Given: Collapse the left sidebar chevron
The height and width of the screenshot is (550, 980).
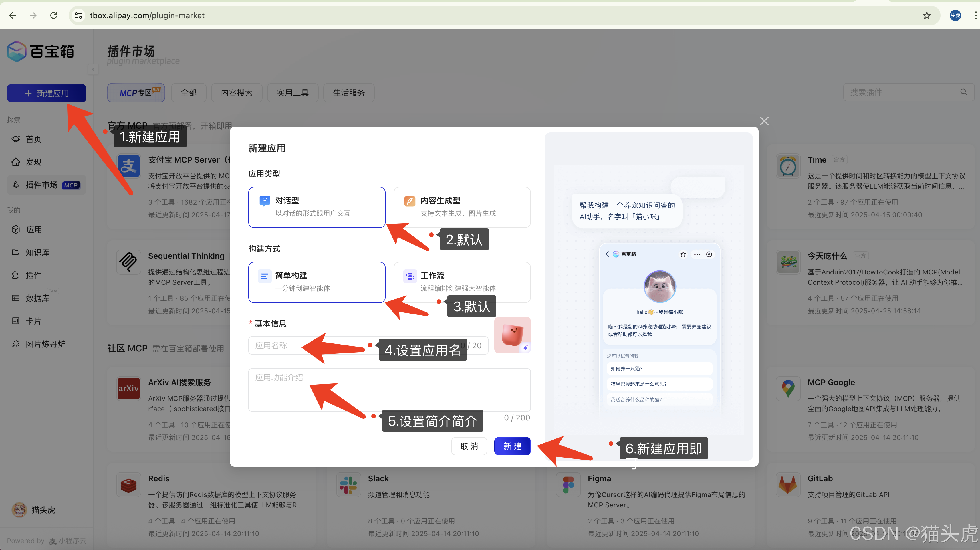Looking at the screenshot, I should pos(93,69).
